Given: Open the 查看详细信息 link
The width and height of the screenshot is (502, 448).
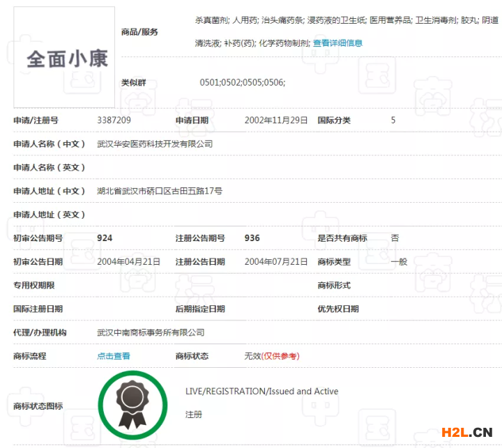Looking at the screenshot, I should (337, 43).
